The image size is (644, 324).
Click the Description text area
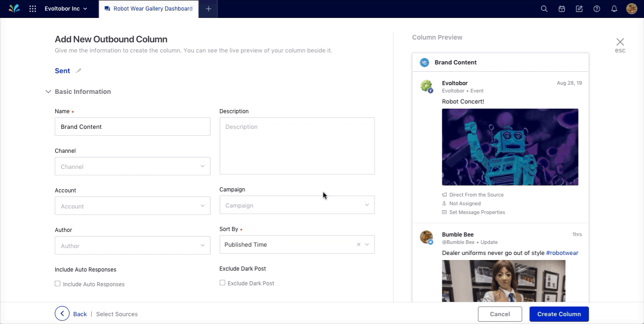pos(297,146)
